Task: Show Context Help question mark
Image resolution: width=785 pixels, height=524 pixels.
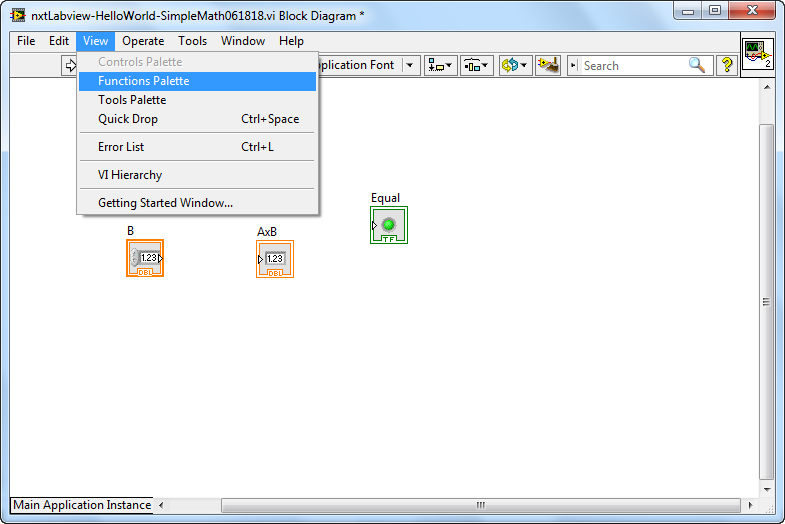Action: coord(727,66)
